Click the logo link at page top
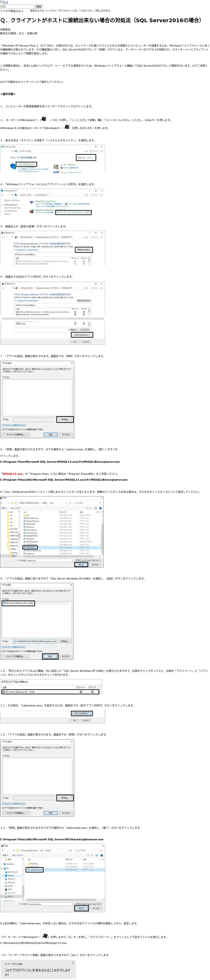Viewport: 210px width, 980px height. point(4,2)
